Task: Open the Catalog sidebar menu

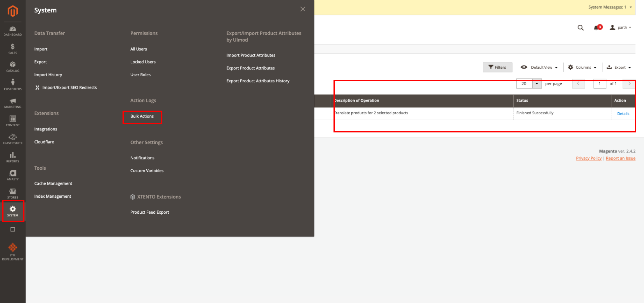Action: click(13, 67)
